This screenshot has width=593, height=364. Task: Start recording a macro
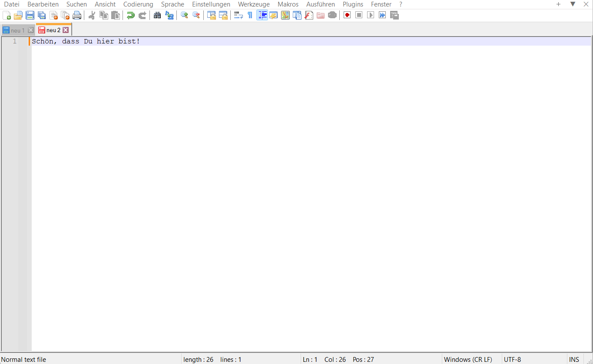click(347, 15)
